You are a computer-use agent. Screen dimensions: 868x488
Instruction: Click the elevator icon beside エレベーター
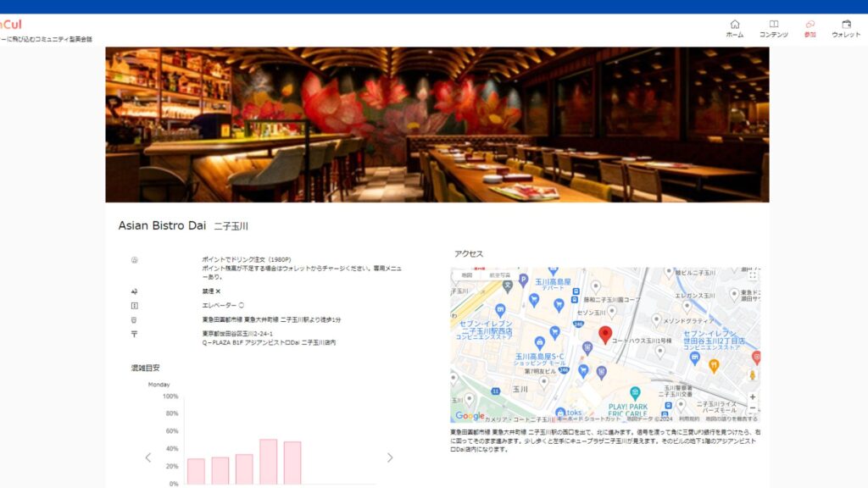135,305
